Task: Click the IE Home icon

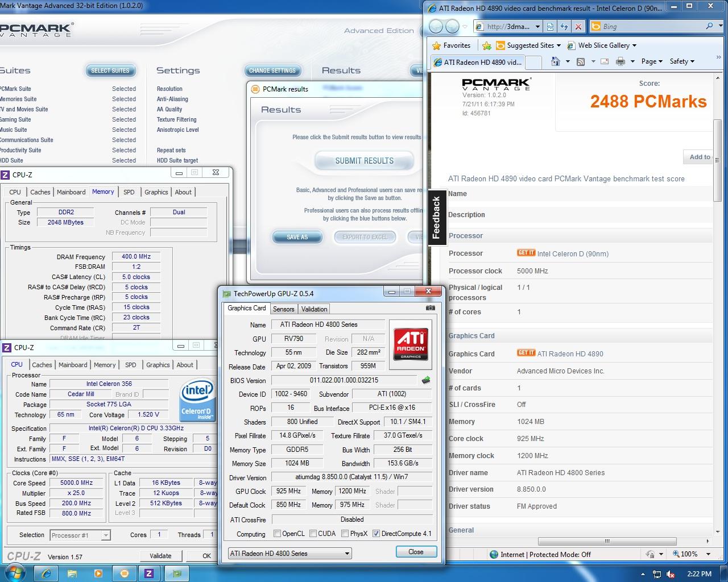Action: click(556, 61)
